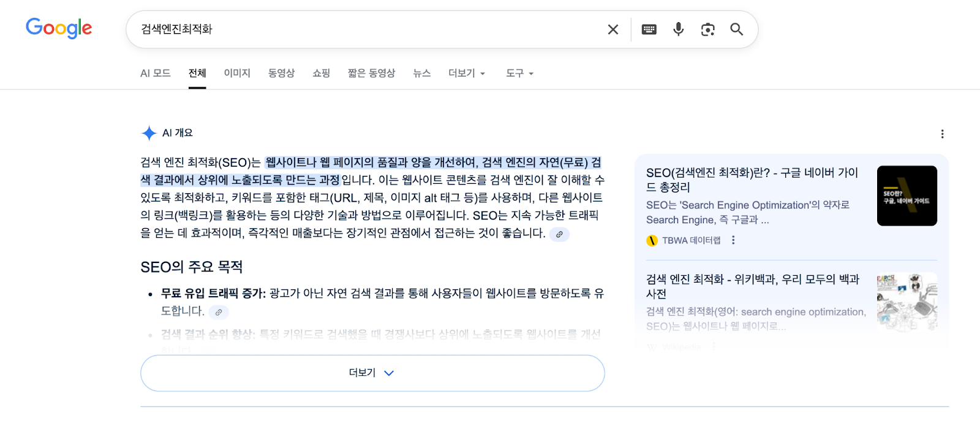Screen dimensions: 980x423
Task: Expand AI overview with 더보기 button
Action: pyautogui.click(x=372, y=373)
